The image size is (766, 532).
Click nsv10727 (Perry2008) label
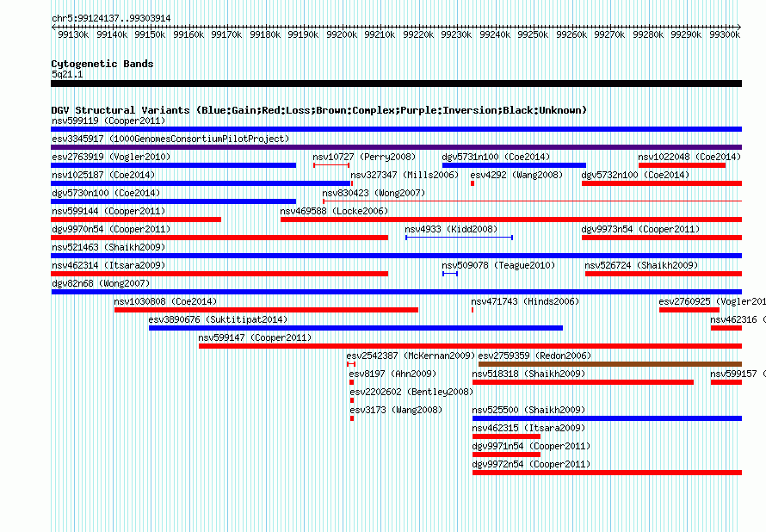point(364,157)
